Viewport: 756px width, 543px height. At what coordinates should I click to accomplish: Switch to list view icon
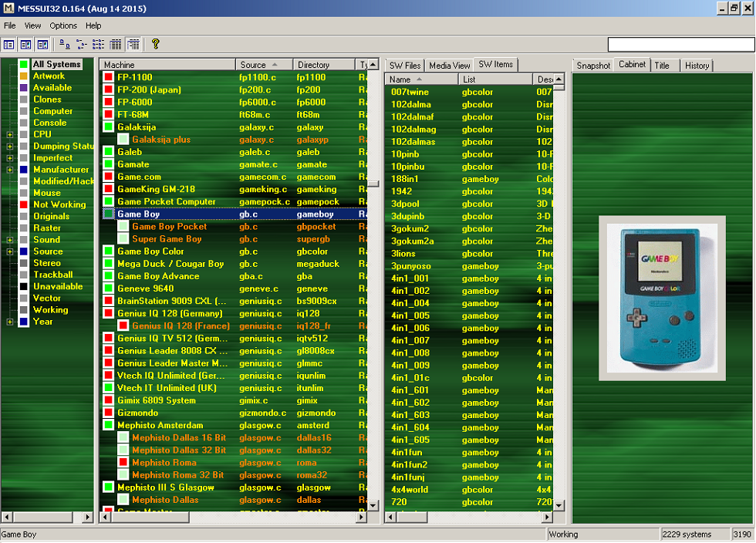[x=99, y=45]
